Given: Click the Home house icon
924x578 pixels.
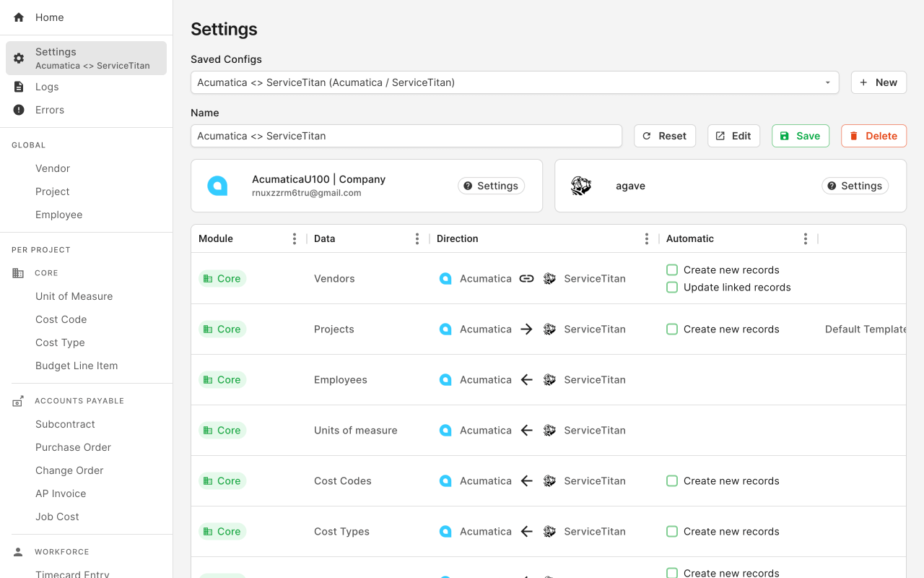Looking at the screenshot, I should tap(19, 17).
